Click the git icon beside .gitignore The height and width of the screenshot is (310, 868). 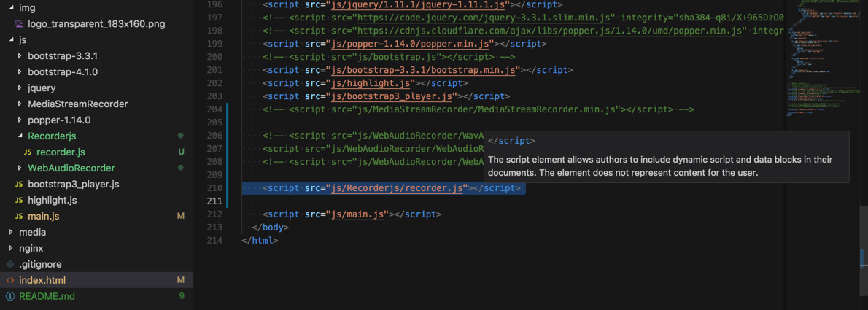pos(10,264)
